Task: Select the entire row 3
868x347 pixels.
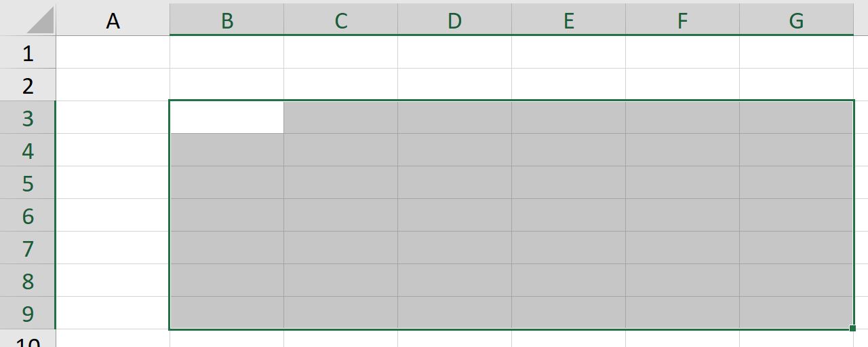Action: click(x=28, y=118)
